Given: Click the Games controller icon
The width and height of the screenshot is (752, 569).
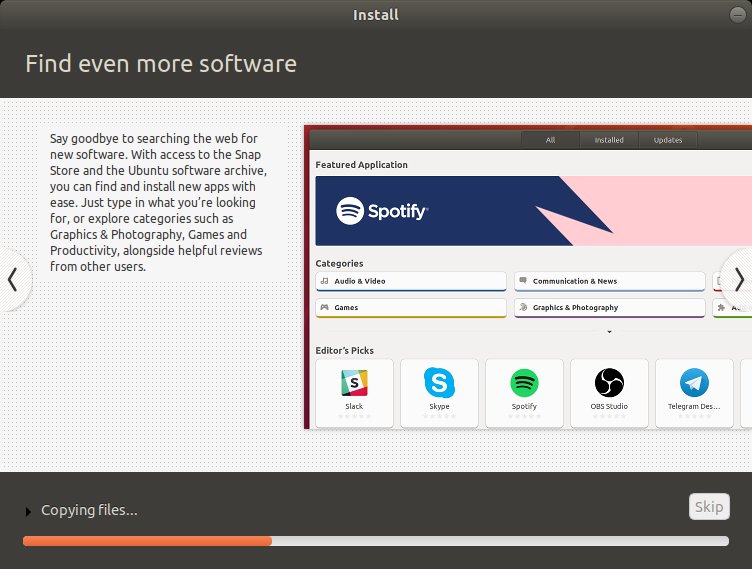Looking at the screenshot, I should coord(324,308).
